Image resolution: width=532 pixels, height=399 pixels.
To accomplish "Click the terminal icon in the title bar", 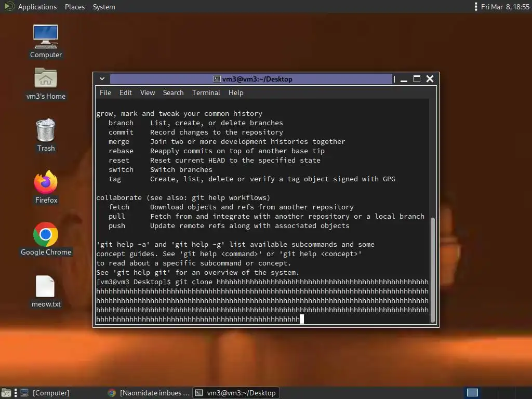I will coord(217,79).
